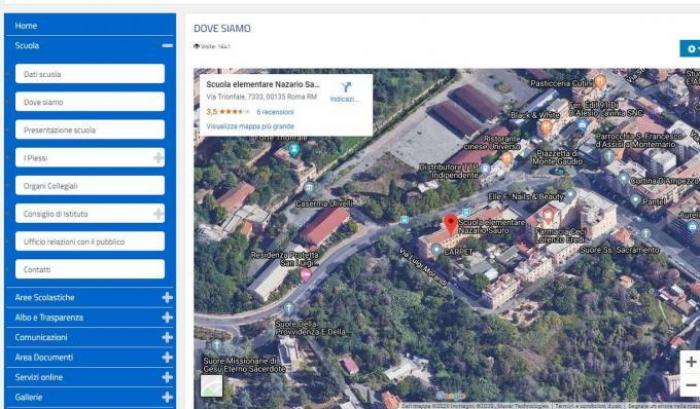Open the gear settings button
The image size is (700, 409).
(688, 49)
